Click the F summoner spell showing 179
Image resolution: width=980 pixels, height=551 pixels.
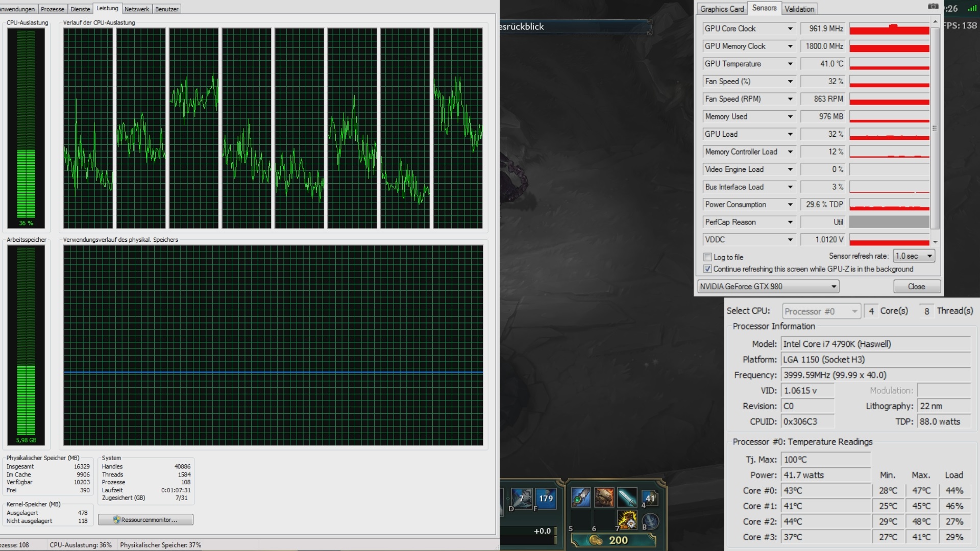pyautogui.click(x=545, y=498)
